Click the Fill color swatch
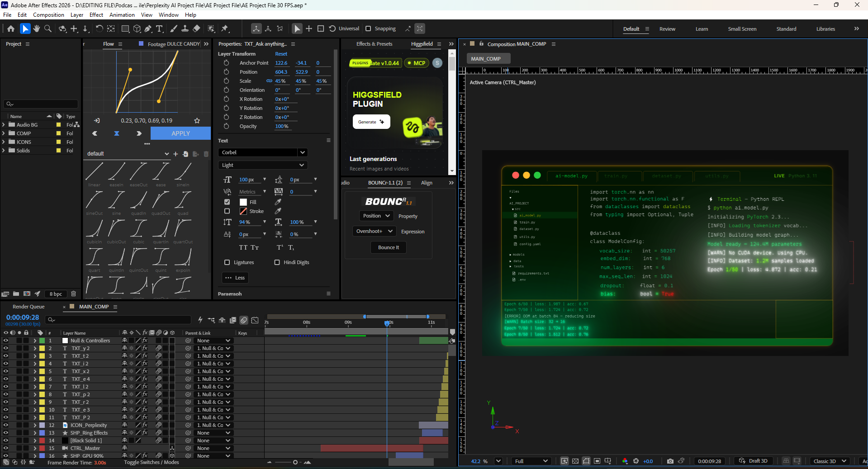Screen dimensions: 868x469 (243, 202)
